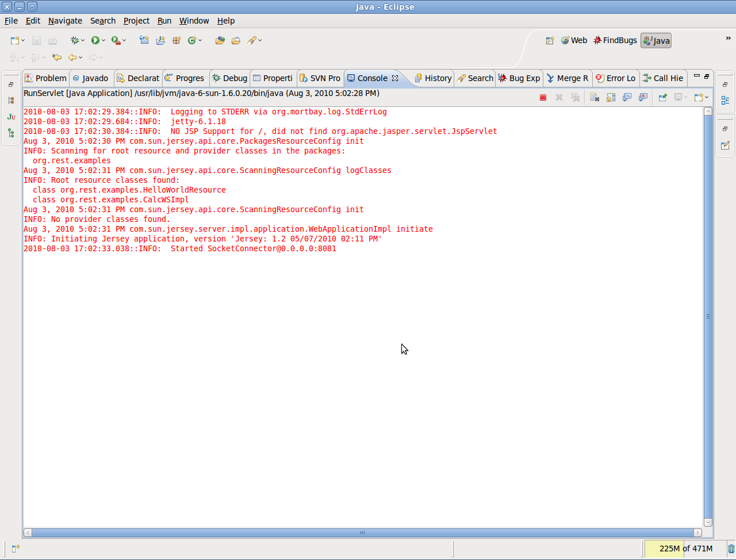
Task: Open the Package Explorer fast view icon
Action: coord(11,101)
